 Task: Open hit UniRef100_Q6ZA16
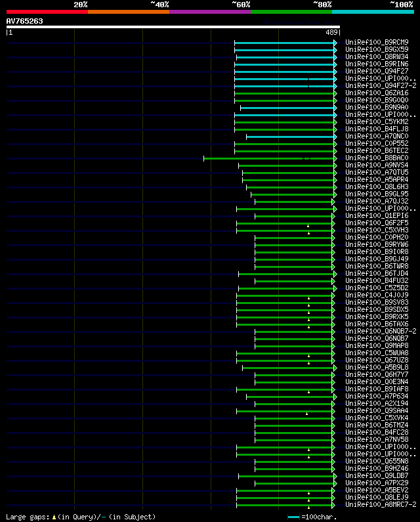coord(377,93)
